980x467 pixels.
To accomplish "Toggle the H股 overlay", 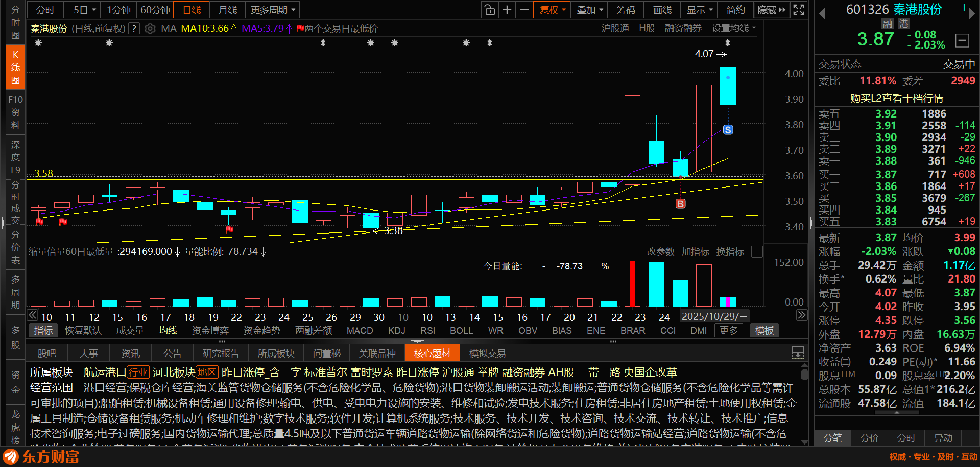I will (647, 29).
